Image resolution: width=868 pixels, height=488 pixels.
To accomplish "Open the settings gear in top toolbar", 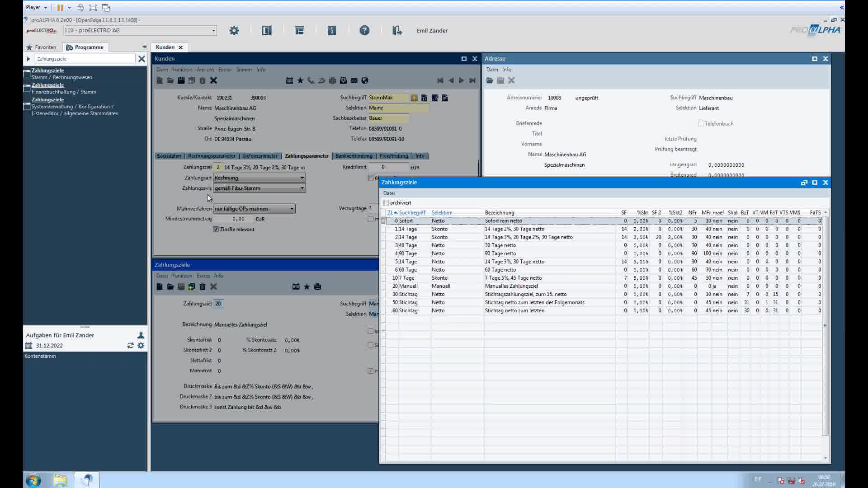I will (x=234, y=30).
